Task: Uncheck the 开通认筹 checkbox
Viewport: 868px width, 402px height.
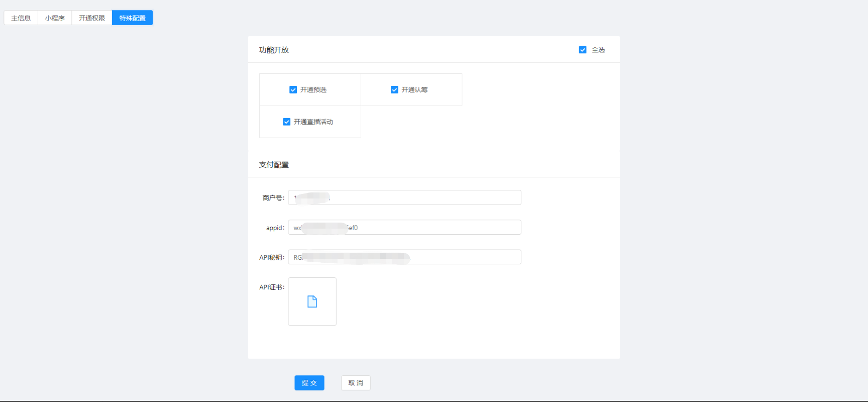Action: (394, 89)
